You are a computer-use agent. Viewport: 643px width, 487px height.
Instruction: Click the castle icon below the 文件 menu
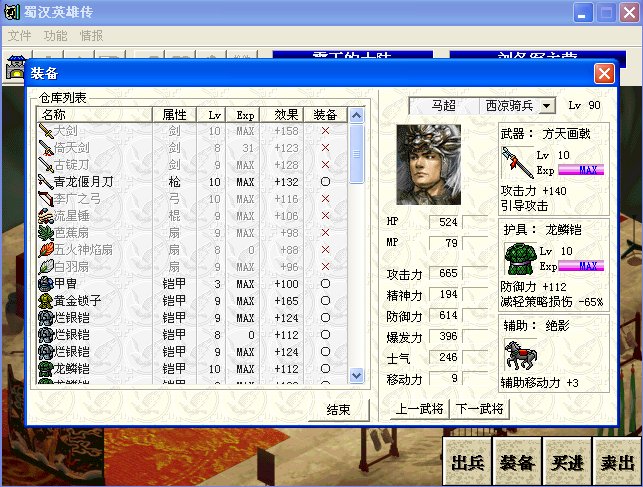[15, 66]
